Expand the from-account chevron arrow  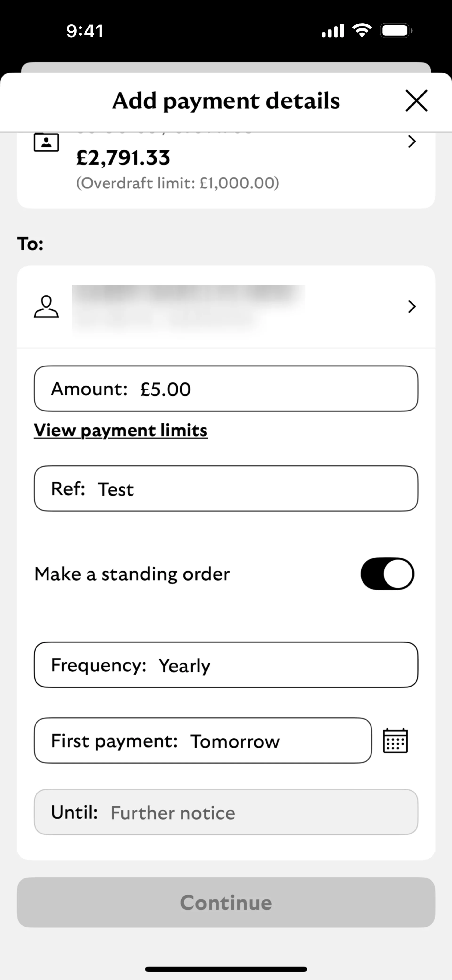coord(411,142)
